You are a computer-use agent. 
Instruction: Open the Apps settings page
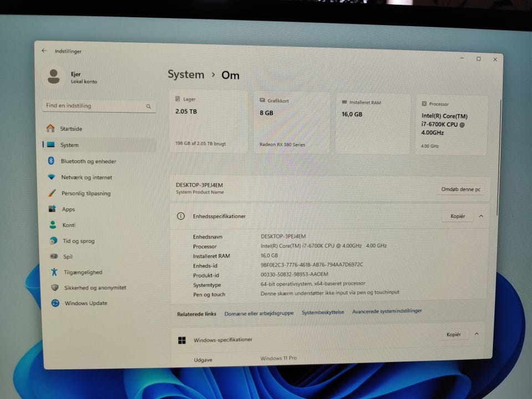[101, 209]
